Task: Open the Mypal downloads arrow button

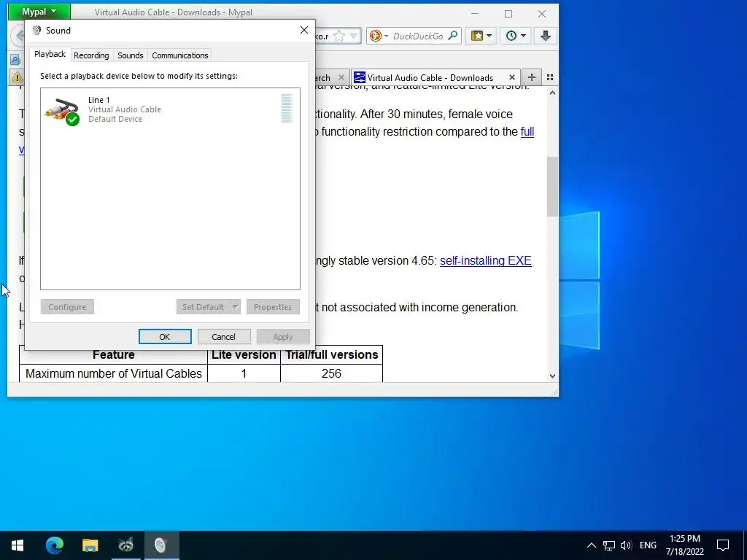Action: (x=546, y=36)
